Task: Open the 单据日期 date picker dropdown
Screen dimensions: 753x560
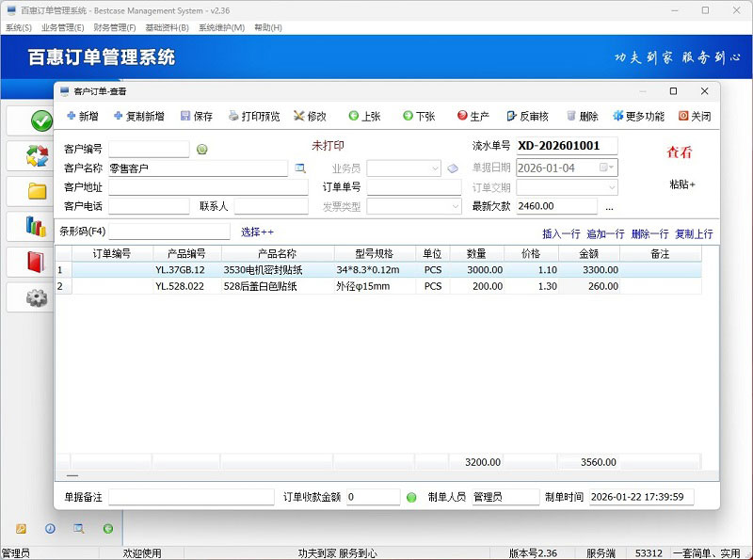Action: pos(607,168)
